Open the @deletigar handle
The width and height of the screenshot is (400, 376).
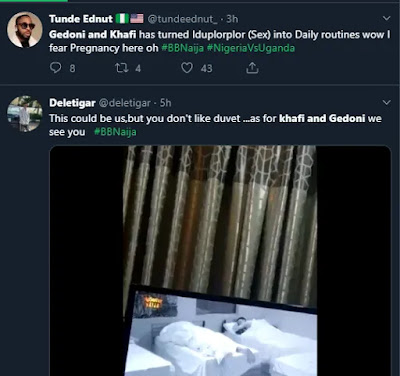pos(125,103)
